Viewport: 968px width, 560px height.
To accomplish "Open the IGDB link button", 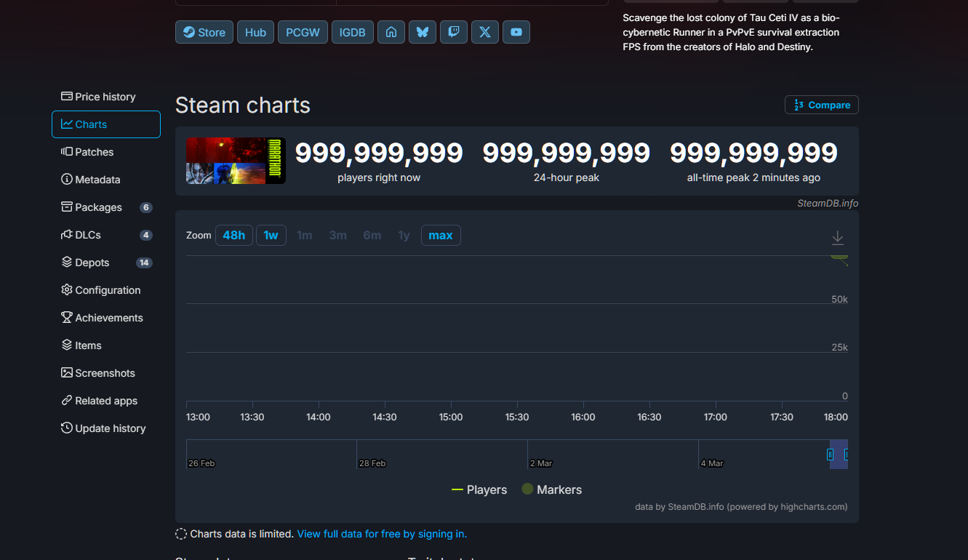I will [x=353, y=32].
